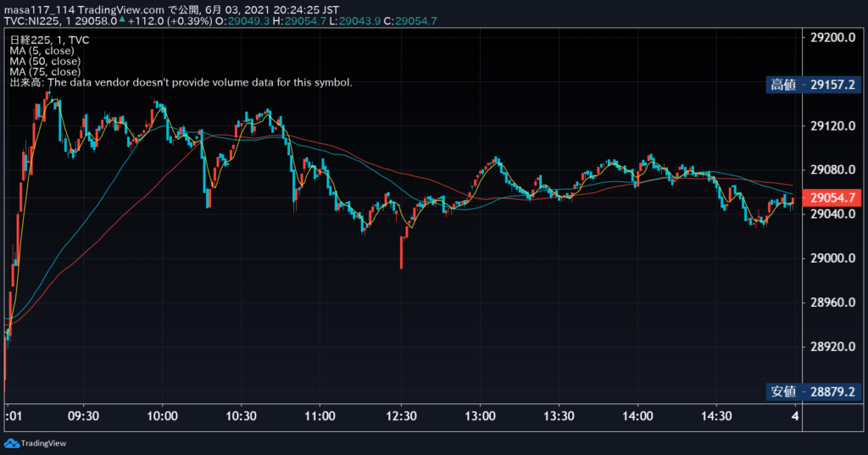Click the MA (75, close) indicator label
This screenshot has height=455, width=868.
pyautogui.click(x=45, y=71)
